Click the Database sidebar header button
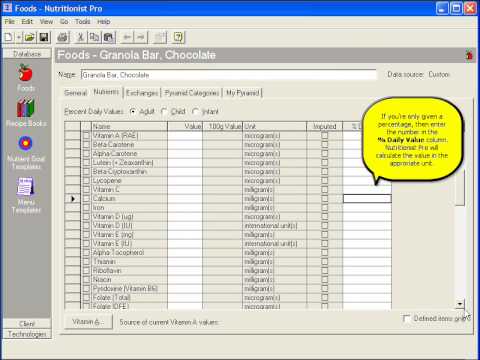 27,54
